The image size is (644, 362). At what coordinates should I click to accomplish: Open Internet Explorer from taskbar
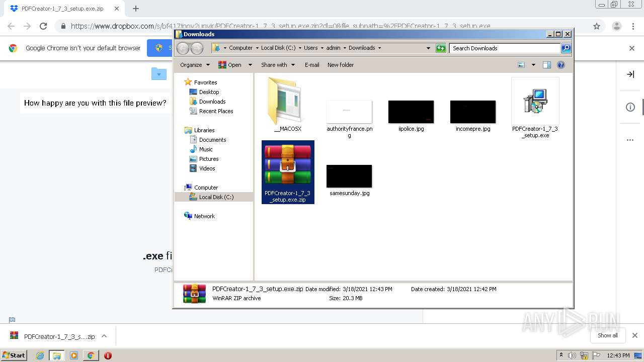(40, 355)
